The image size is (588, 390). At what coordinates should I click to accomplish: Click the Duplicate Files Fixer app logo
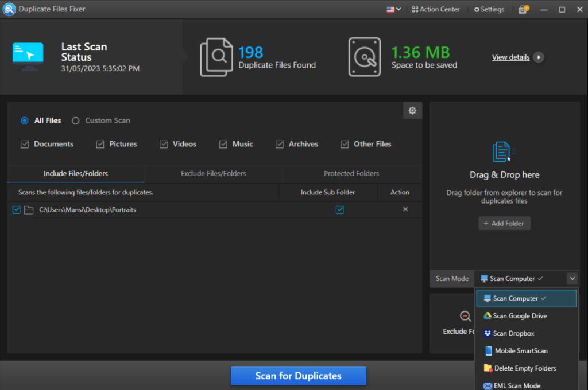pyautogui.click(x=9, y=9)
